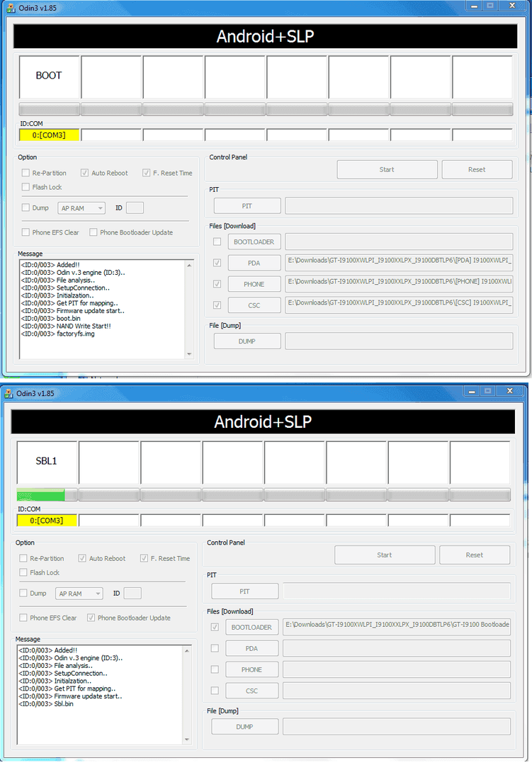The image size is (532, 765).
Task: Click BOOTLOADER file path field in lower window
Action: pos(396,627)
